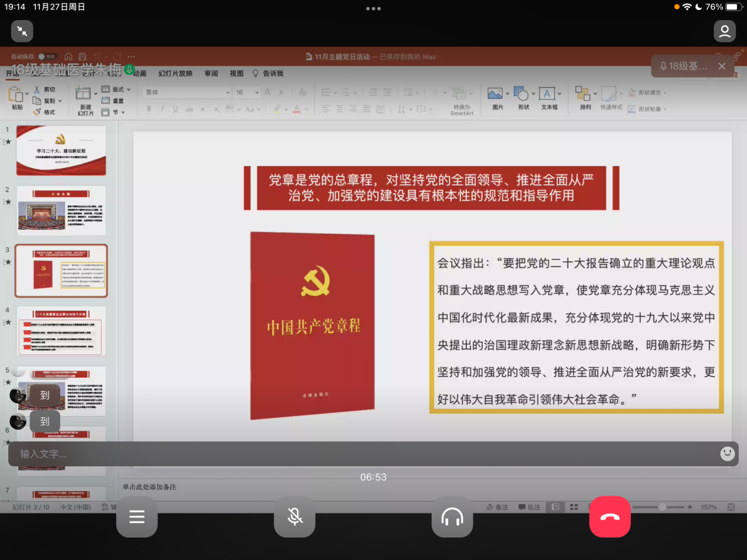The width and height of the screenshot is (747, 560).
Task: Unmute the microphone in the call bar
Action: [x=295, y=517]
